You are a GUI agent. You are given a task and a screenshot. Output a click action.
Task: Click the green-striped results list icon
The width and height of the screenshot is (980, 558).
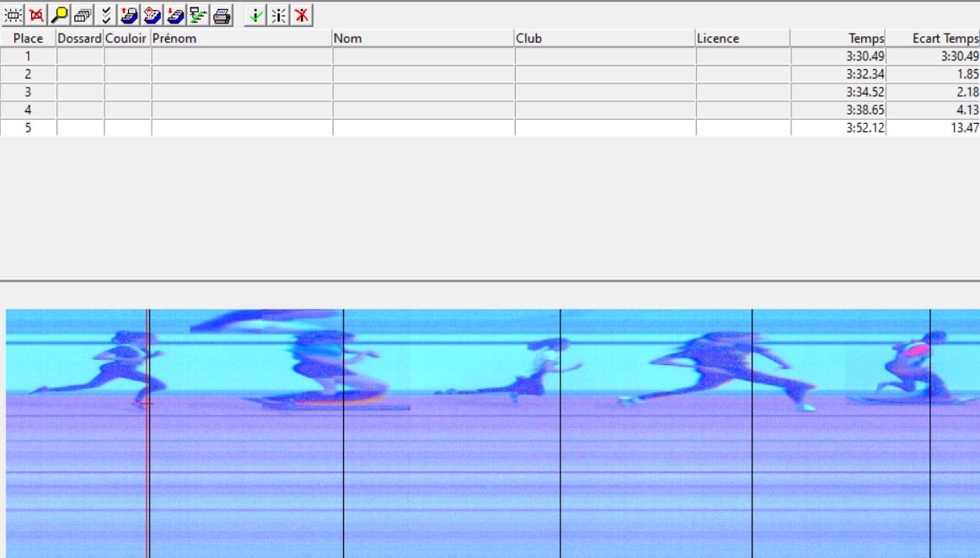tap(198, 15)
